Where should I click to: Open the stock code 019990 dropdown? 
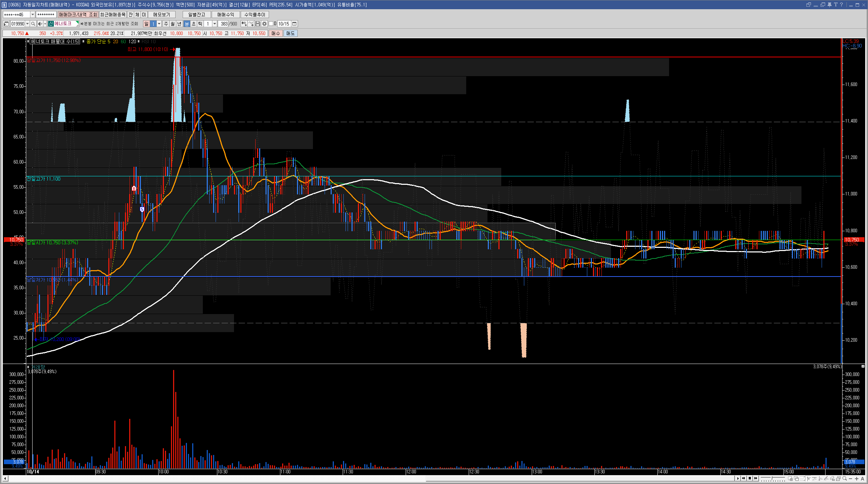[x=27, y=24]
